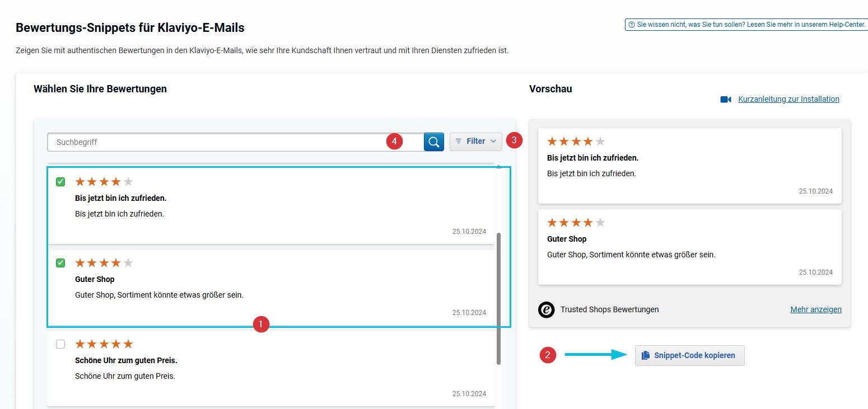The image size is (868, 409).
Task: Select the 'Schöne Uhr zum guten Preis' checkbox
Action: [60, 344]
